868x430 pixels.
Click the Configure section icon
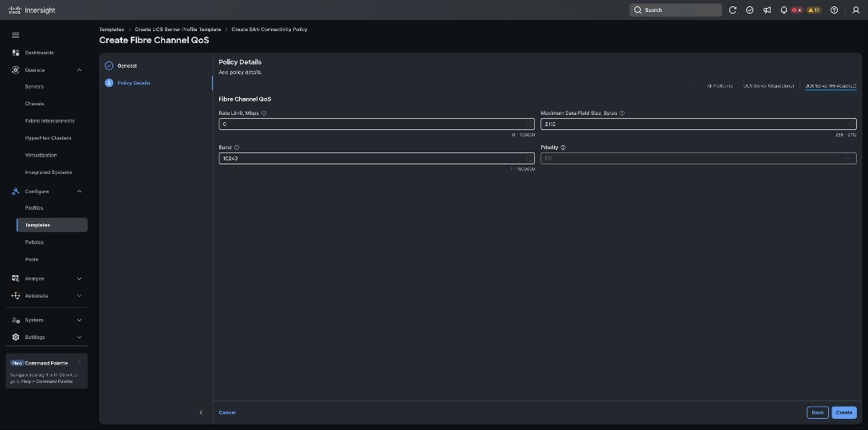15,191
